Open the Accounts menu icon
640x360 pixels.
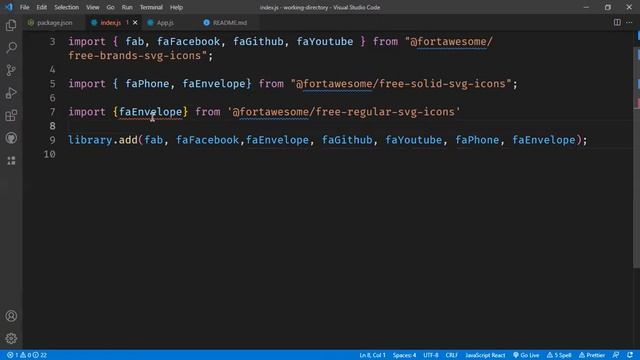click(11, 316)
